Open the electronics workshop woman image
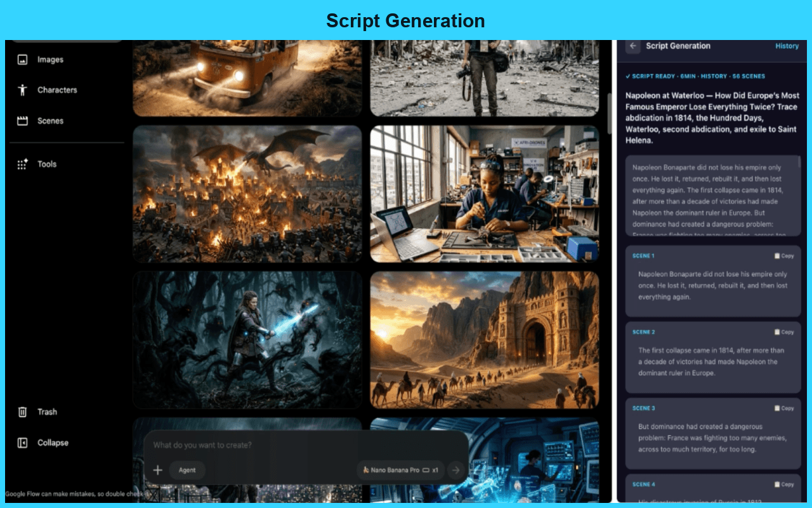Viewport: 812px width, 508px height. [x=485, y=194]
